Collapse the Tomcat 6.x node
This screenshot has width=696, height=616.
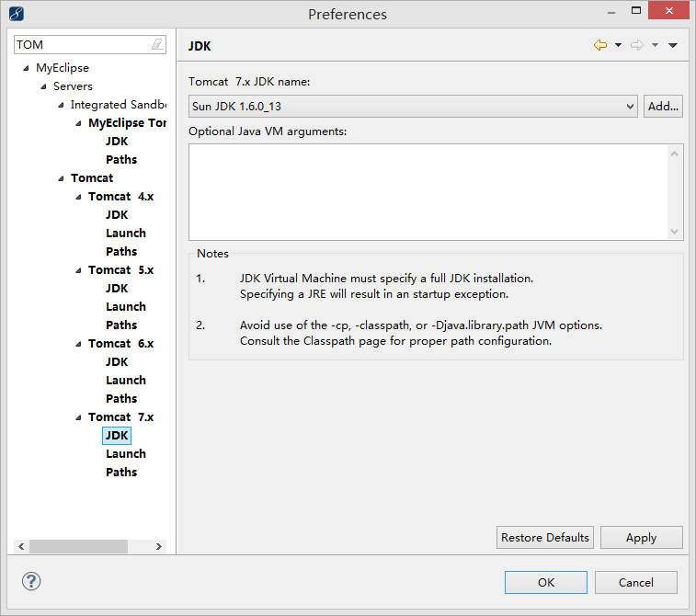coord(78,344)
